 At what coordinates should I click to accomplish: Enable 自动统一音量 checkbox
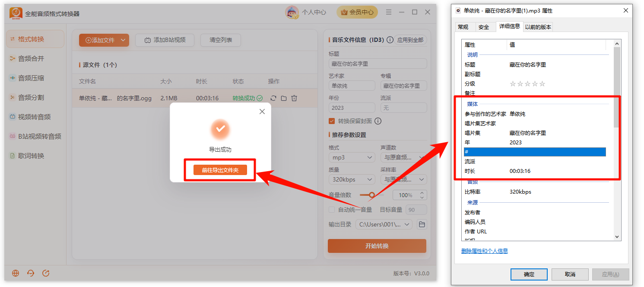tap(332, 210)
